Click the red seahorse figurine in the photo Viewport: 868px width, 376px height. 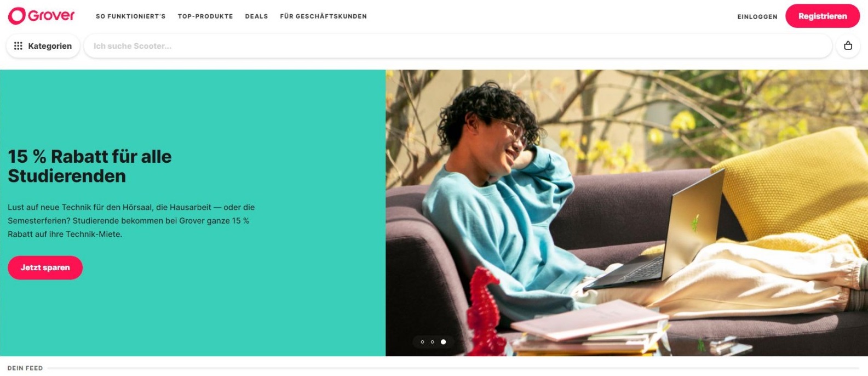click(485, 310)
